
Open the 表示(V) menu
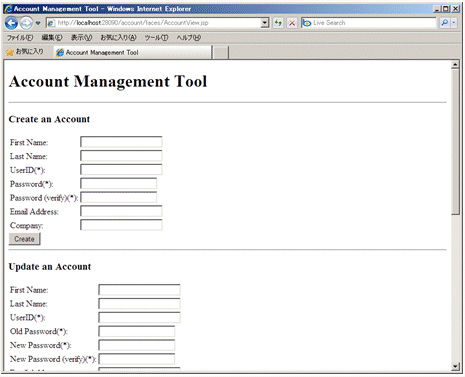(x=81, y=38)
